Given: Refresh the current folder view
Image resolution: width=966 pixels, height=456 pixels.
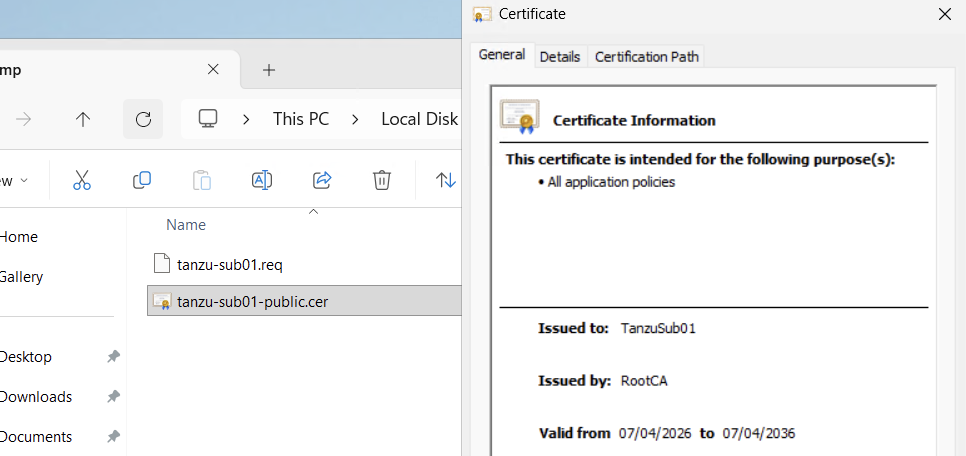Looking at the screenshot, I should [x=143, y=119].
